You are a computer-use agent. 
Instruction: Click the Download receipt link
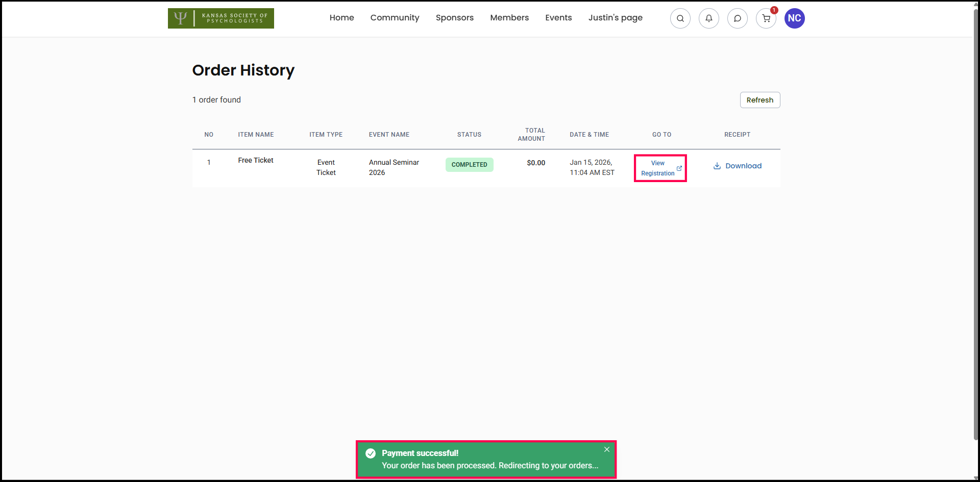[743, 166]
